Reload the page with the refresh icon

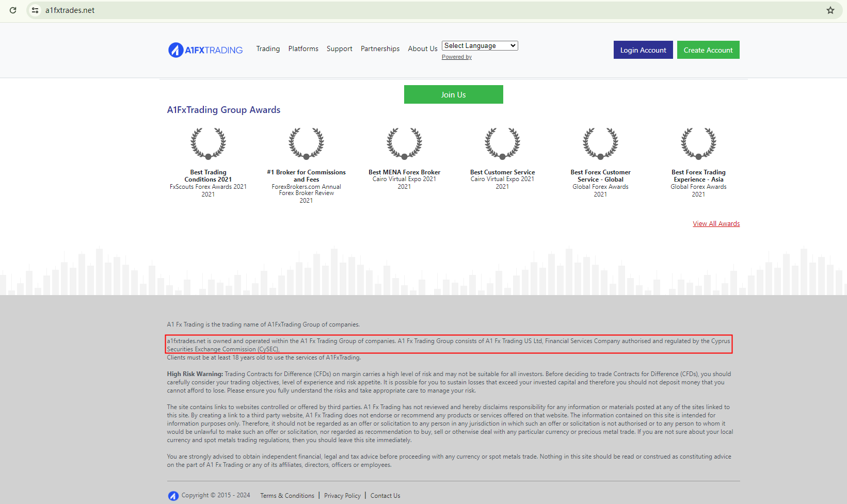point(13,10)
